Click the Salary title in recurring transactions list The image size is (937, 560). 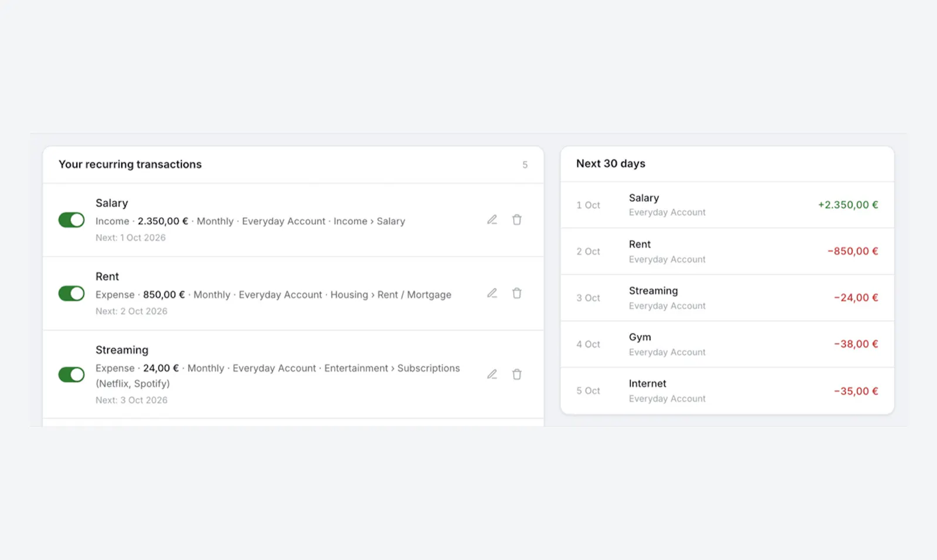[112, 203]
